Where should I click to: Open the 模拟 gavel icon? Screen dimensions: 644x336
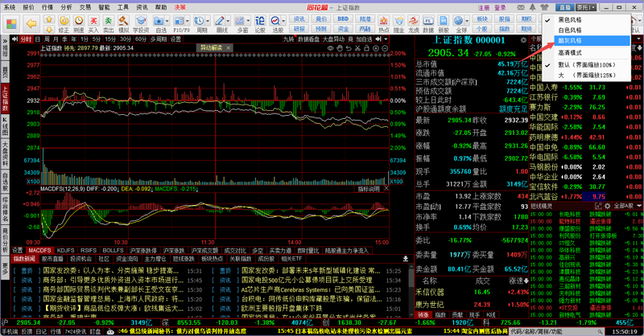tap(123, 21)
